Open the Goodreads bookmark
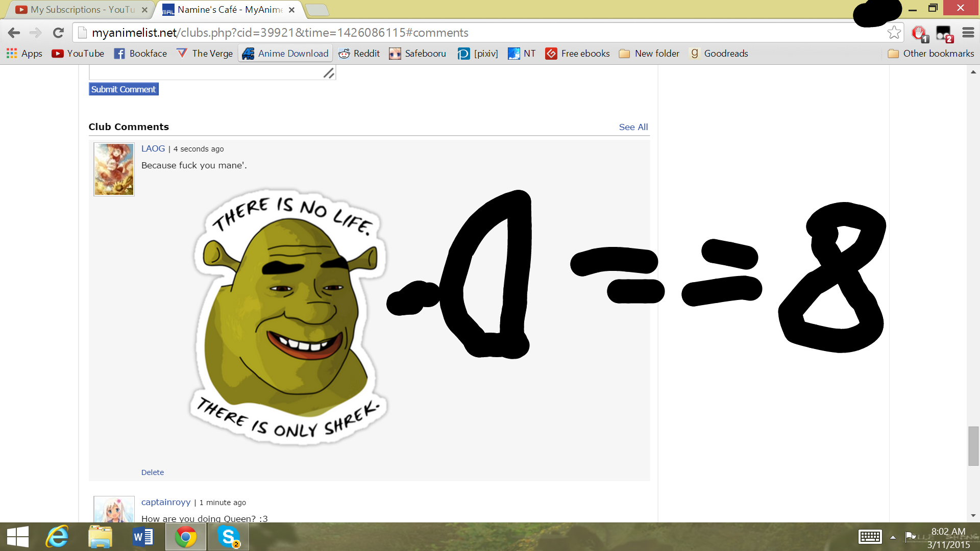This screenshot has height=551, width=980. (x=719, y=54)
